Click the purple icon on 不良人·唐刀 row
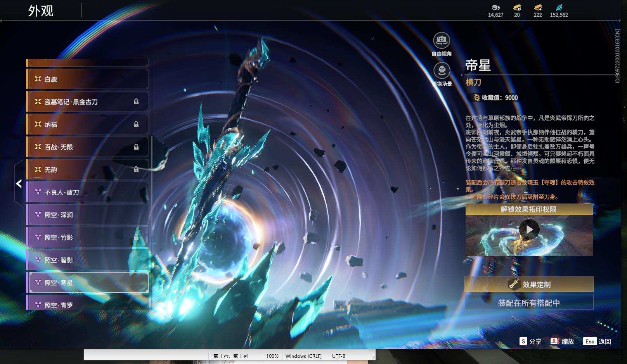Viewport: 627px width, 364px height. (x=38, y=192)
